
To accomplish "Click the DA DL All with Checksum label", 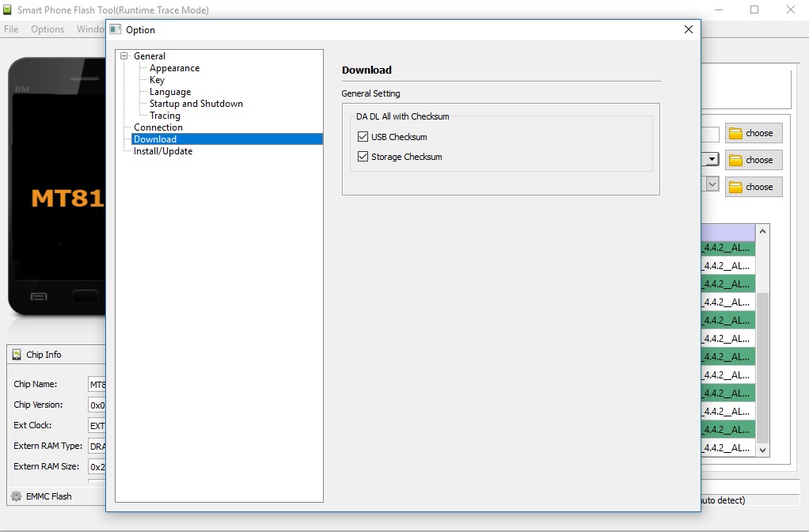I will 402,116.
